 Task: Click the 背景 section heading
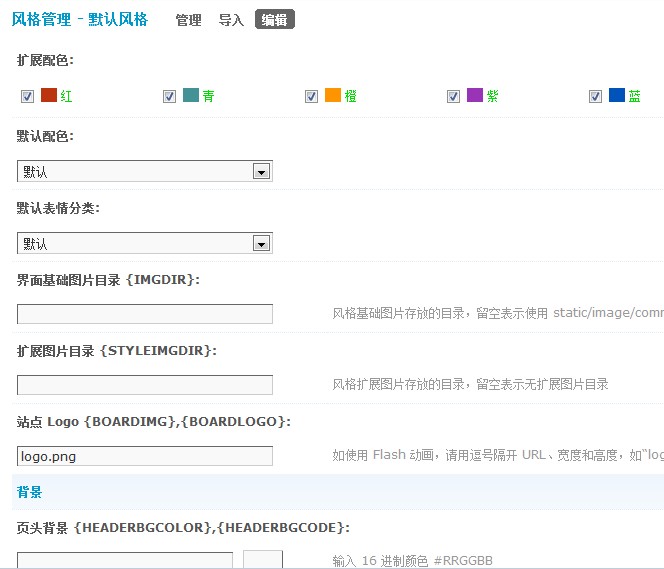pos(29,492)
